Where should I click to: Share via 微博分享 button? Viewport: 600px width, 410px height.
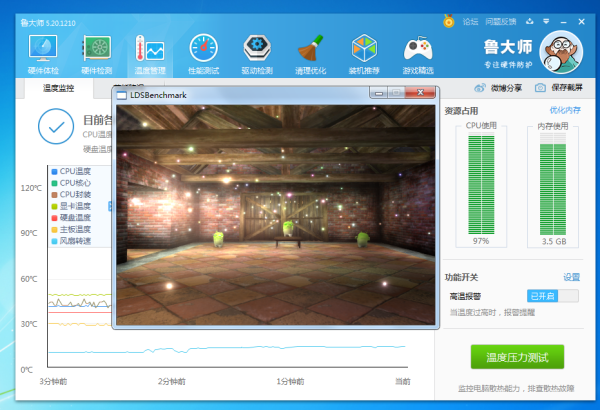coord(498,88)
